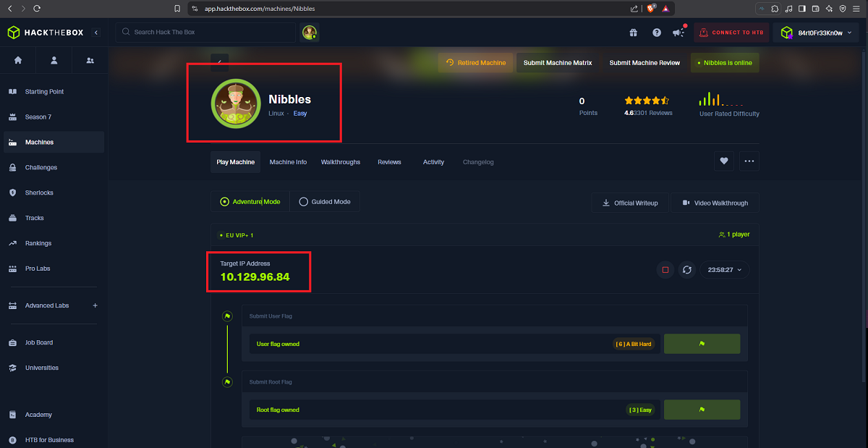This screenshot has height=448, width=868.
Task: Add Nibbles to favorites with heart icon
Action: pos(724,161)
